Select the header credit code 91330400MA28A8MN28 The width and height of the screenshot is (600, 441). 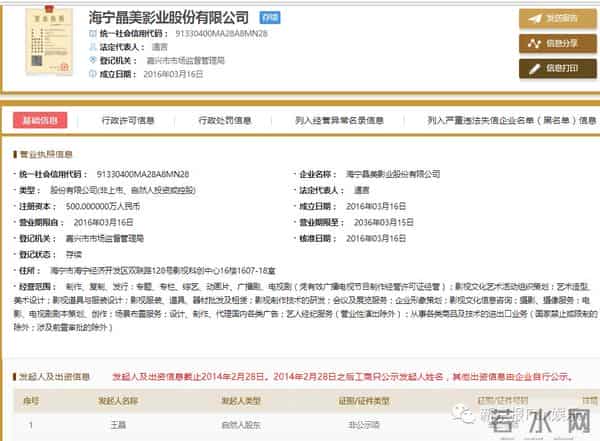coord(221,34)
